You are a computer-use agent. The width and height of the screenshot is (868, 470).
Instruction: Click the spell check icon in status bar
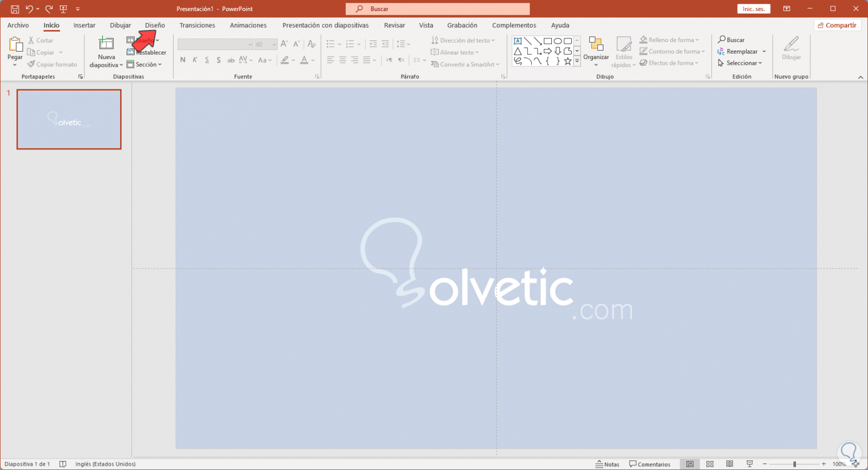(63, 464)
